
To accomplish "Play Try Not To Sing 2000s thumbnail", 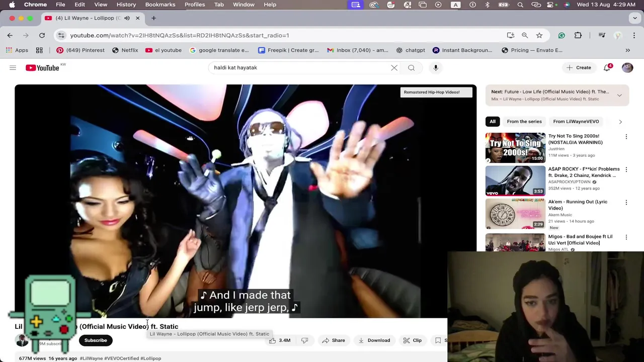I will 515,148.
